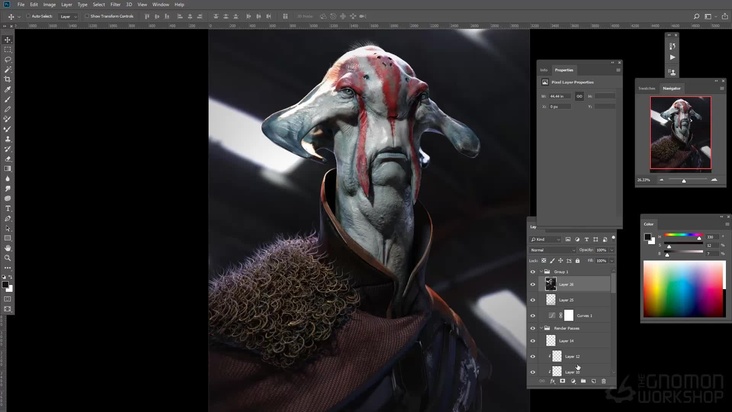The height and width of the screenshot is (412, 732).
Task: Select the Hand tool
Action: click(x=7, y=248)
